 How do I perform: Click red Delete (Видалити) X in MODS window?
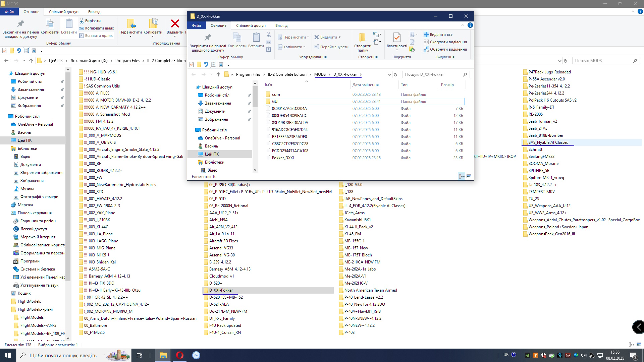click(175, 24)
